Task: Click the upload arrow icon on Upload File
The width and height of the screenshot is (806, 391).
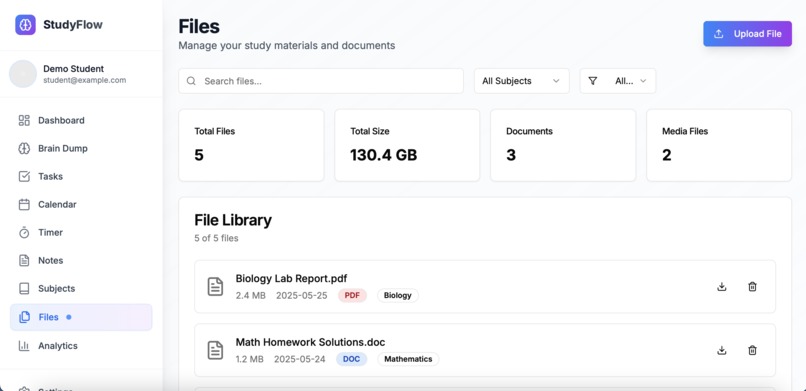Action: click(x=719, y=34)
